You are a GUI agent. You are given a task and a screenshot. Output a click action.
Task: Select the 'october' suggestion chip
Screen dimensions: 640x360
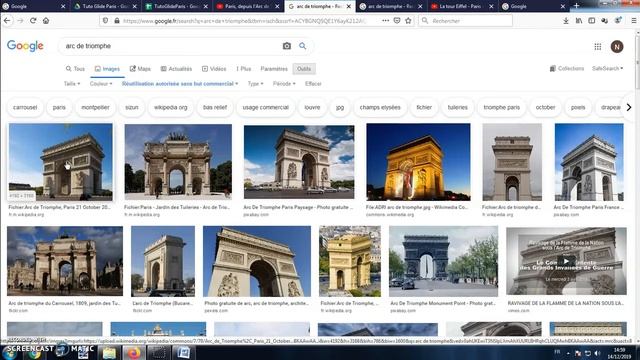click(545, 107)
